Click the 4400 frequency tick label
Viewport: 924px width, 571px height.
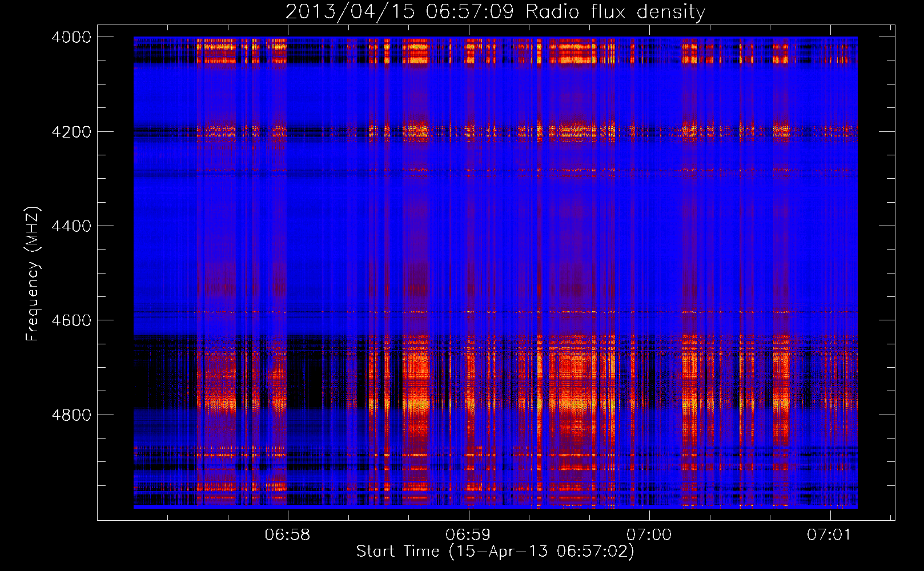pyautogui.click(x=71, y=226)
